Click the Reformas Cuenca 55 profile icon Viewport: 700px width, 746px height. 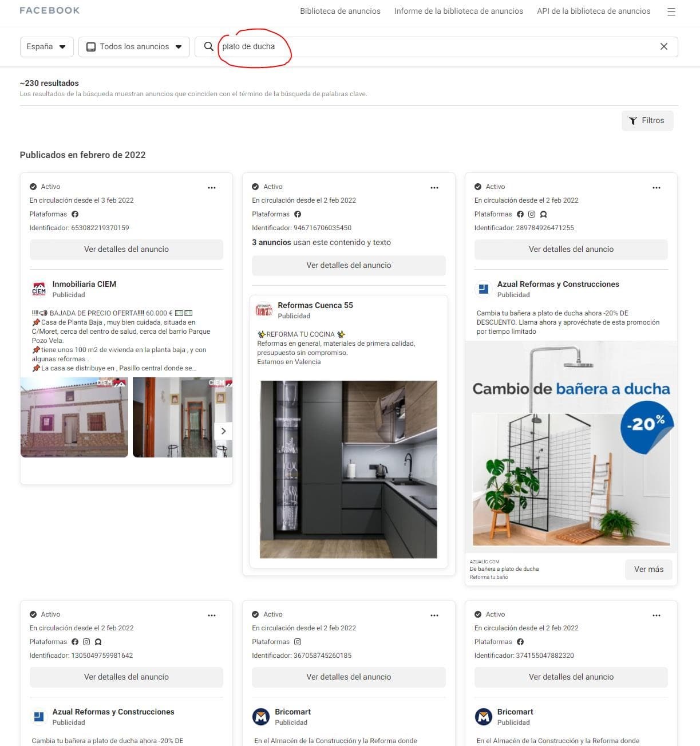263,310
